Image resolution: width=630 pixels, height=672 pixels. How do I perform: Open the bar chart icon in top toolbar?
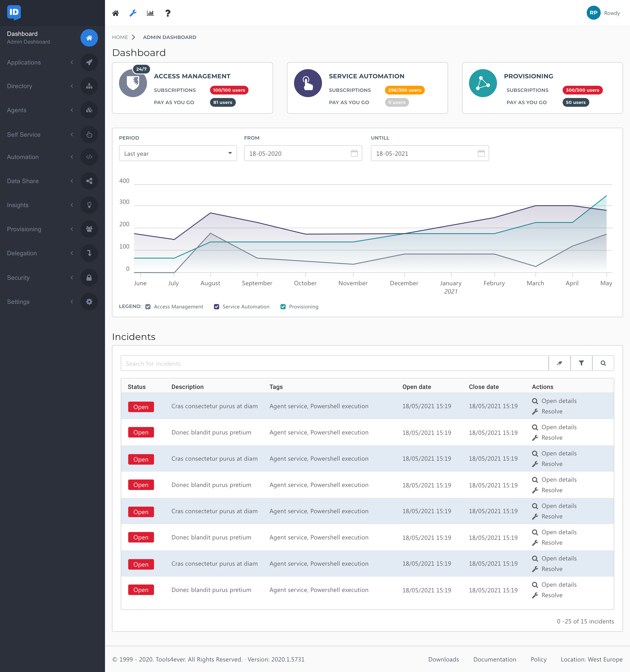pyautogui.click(x=150, y=13)
